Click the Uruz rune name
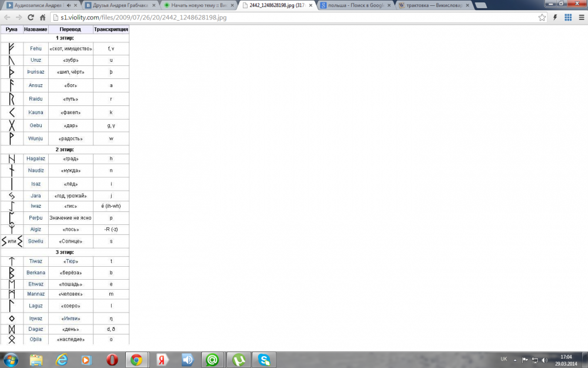588x368 pixels. click(36, 60)
